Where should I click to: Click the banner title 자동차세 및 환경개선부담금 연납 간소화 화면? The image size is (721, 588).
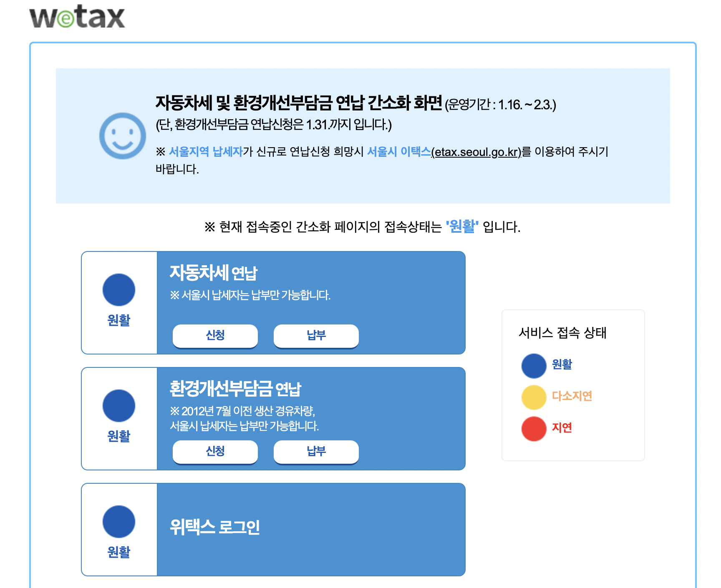point(299,103)
